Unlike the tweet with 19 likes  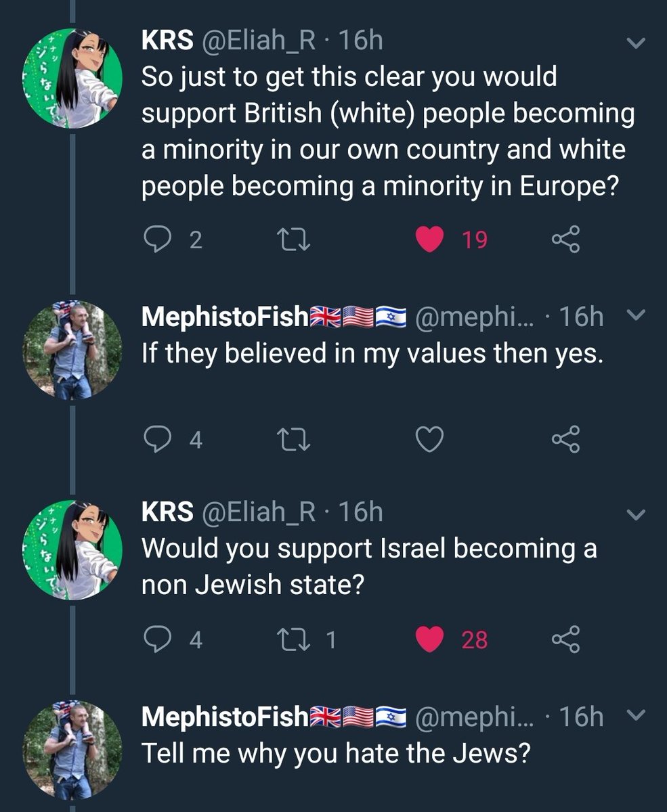429,240
